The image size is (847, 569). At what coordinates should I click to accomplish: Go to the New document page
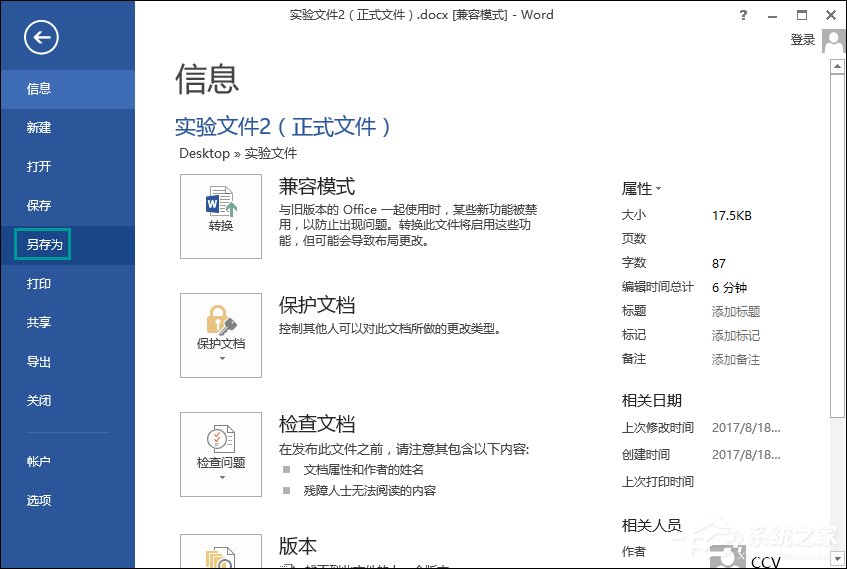39,128
